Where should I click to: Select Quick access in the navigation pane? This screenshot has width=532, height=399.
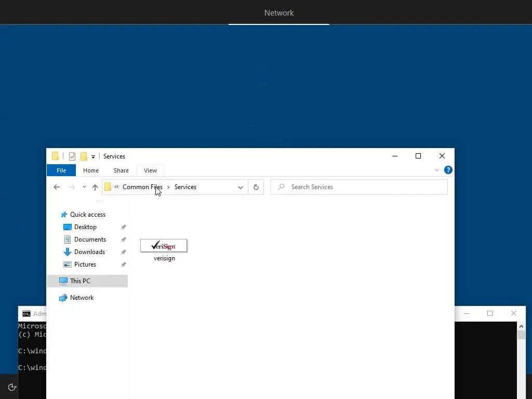coord(87,215)
